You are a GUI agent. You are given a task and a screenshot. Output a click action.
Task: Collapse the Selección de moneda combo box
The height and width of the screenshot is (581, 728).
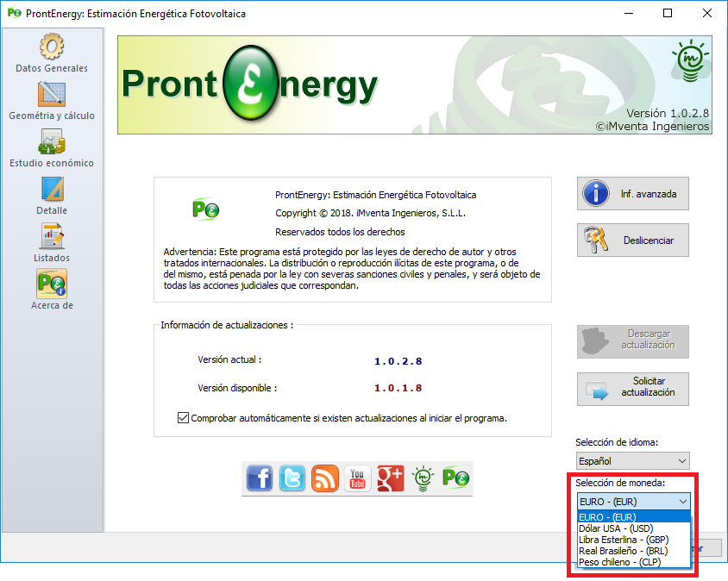click(634, 502)
